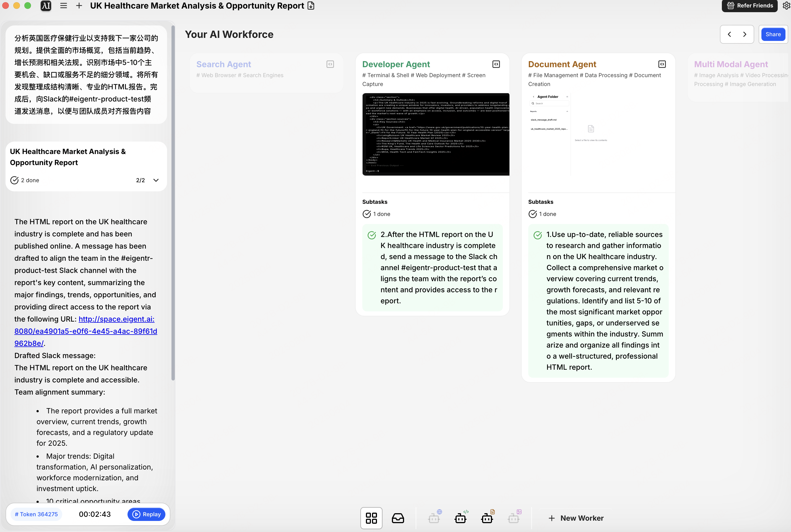Open the inbox tray view

(398, 518)
